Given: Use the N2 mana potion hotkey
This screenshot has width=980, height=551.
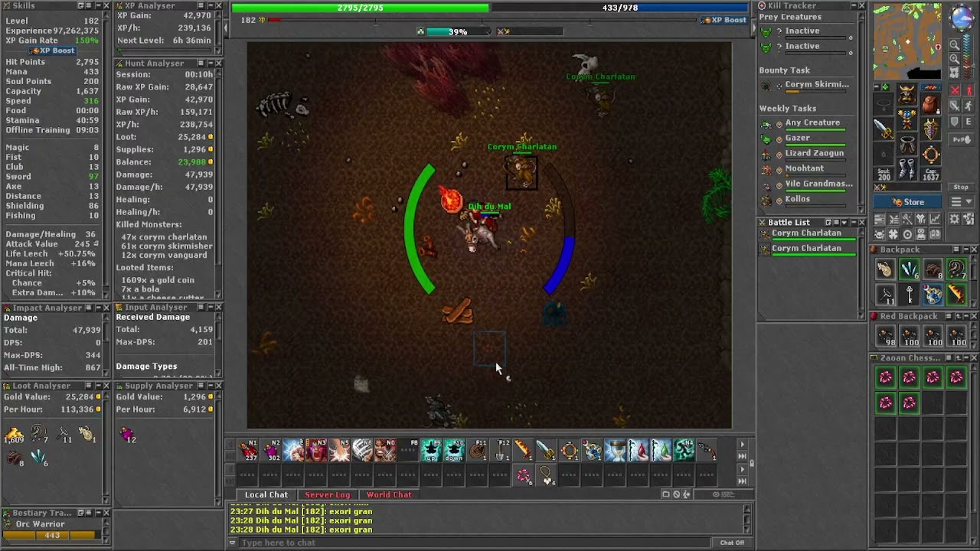Looking at the screenshot, I should click(270, 450).
